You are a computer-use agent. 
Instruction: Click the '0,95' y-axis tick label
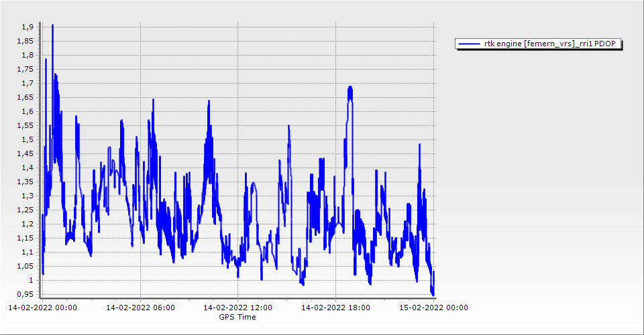(x=24, y=295)
